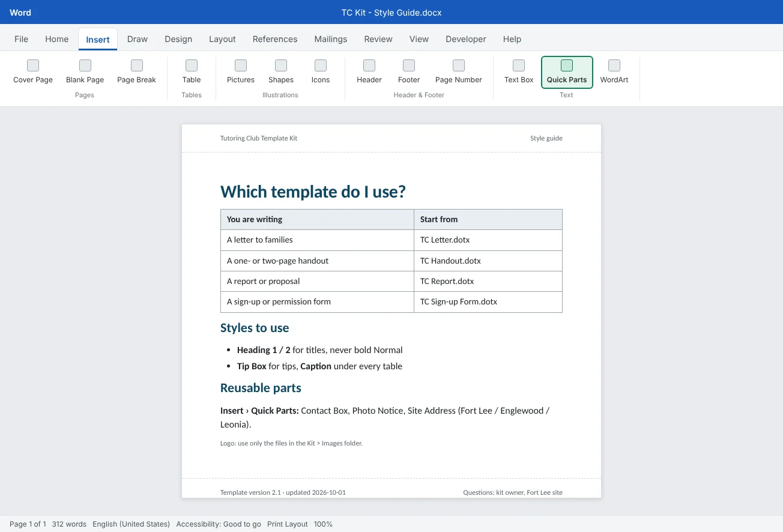Image resolution: width=783 pixels, height=532 pixels.
Task: Open Accessibility: Good to go checker
Action: point(219,524)
